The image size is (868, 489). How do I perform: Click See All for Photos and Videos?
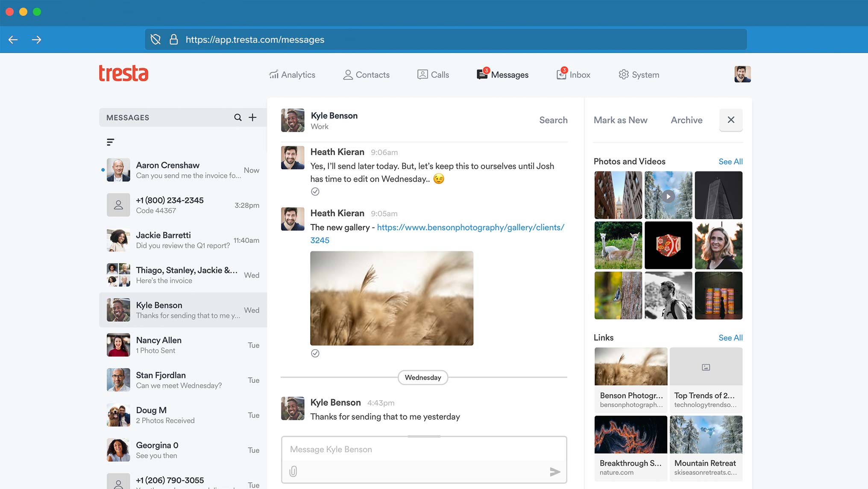pos(730,161)
